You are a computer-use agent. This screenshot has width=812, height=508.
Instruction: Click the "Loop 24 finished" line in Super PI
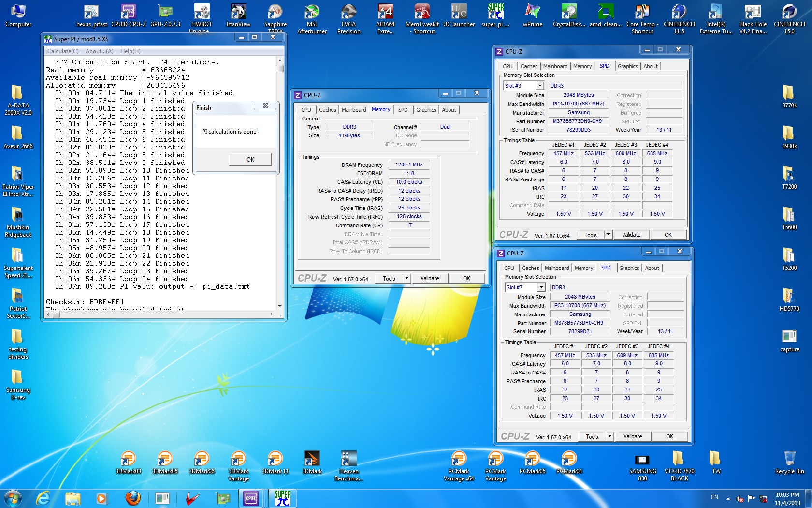[x=122, y=279]
